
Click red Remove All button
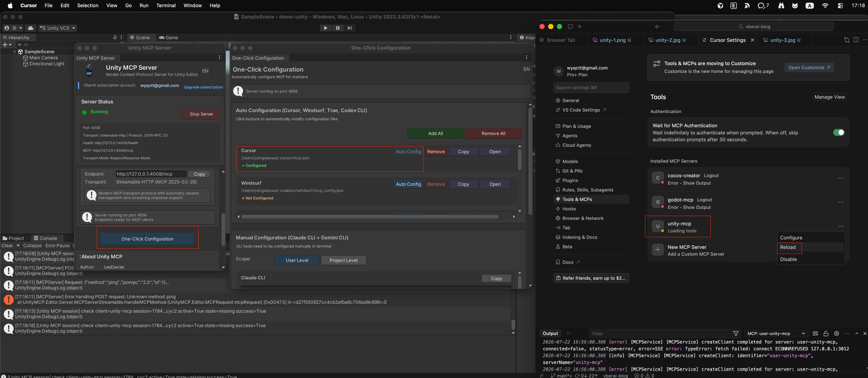click(x=493, y=133)
